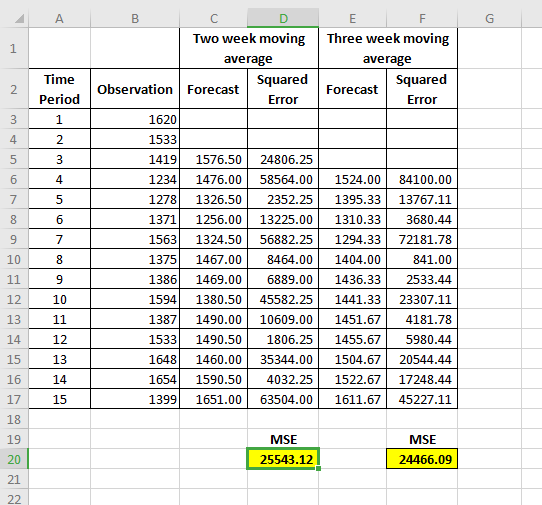Select observation cell with value 1371
This screenshot has width=542, height=505.
tap(135, 219)
